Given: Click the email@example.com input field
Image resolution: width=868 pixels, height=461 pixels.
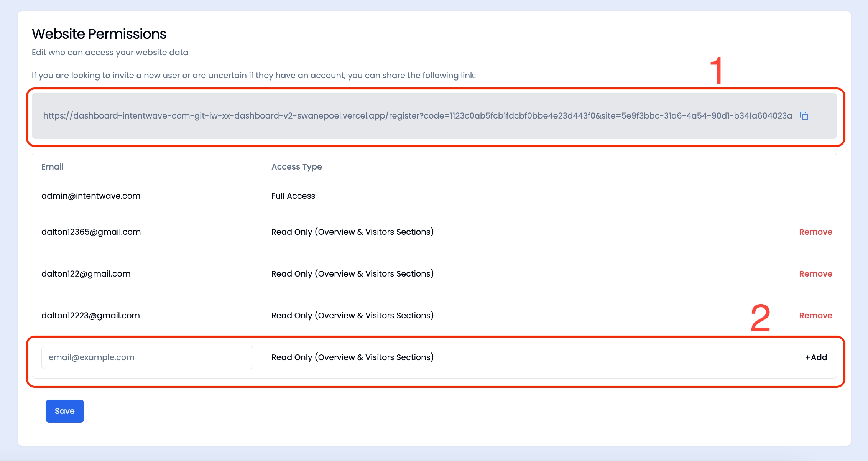Looking at the screenshot, I should coord(147,357).
